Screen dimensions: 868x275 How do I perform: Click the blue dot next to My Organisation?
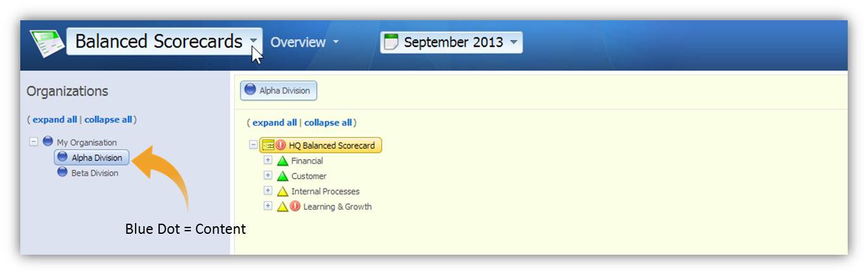pyautogui.click(x=48, y=142)
